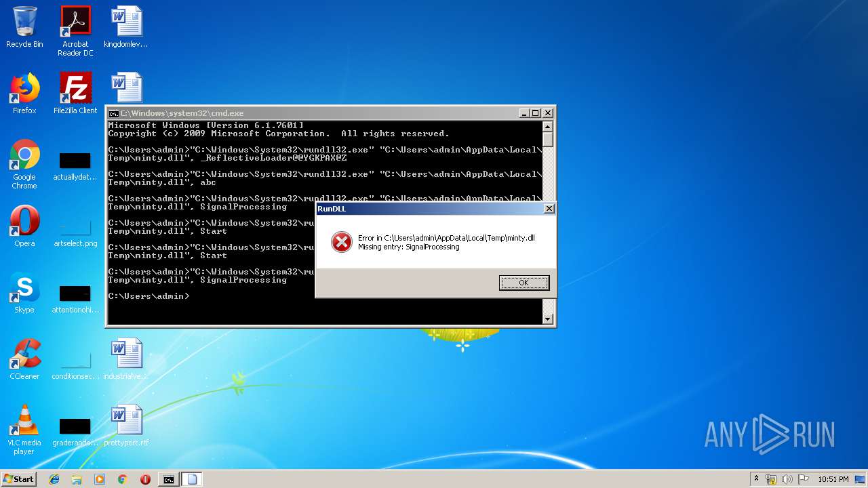Switch to cmd.exe taskbar button
Screen dimensions: 868x488
coord(168,479)
